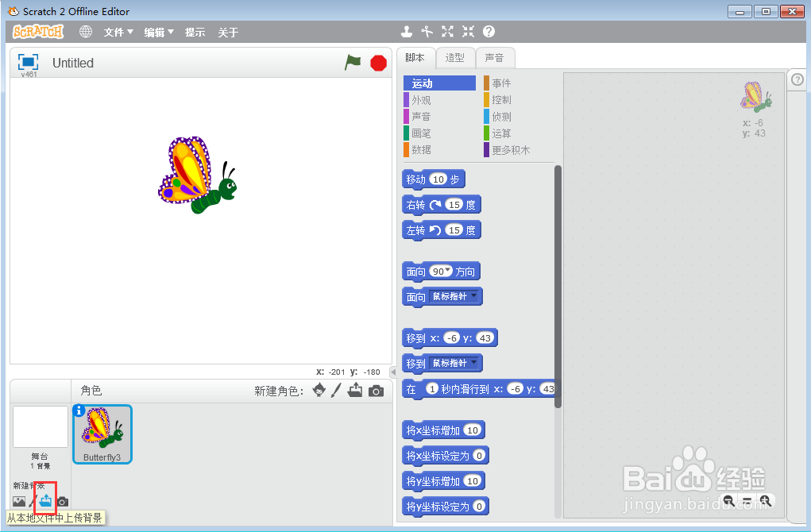
Task: Open the 文件 menu
Action: pos(118,32)
